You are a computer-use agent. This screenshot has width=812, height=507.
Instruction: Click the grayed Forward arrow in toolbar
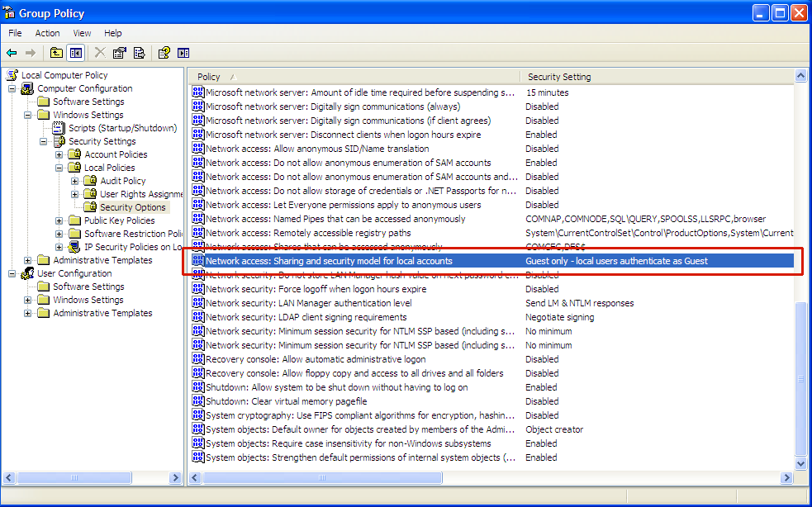pos(31,53)
